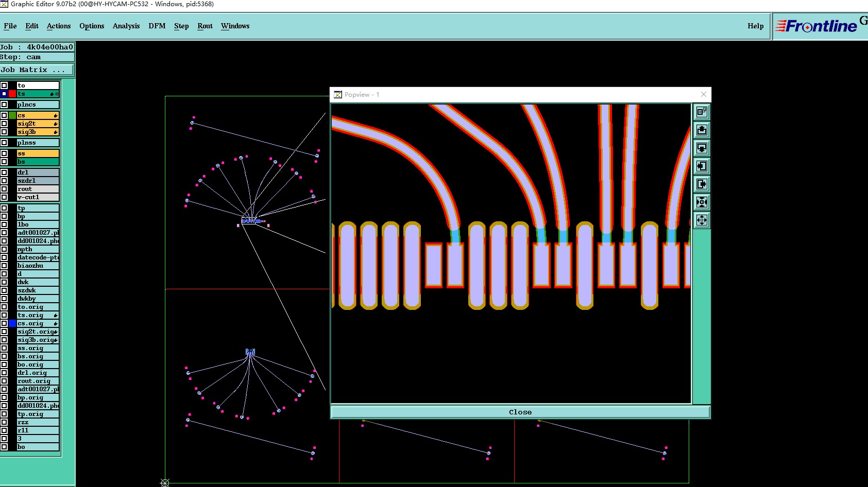This screenshot has height=487, width=868.
Task: Click the origin marker at canvas bottom-left
Action: pyautogui.click(x=165, y=482)
